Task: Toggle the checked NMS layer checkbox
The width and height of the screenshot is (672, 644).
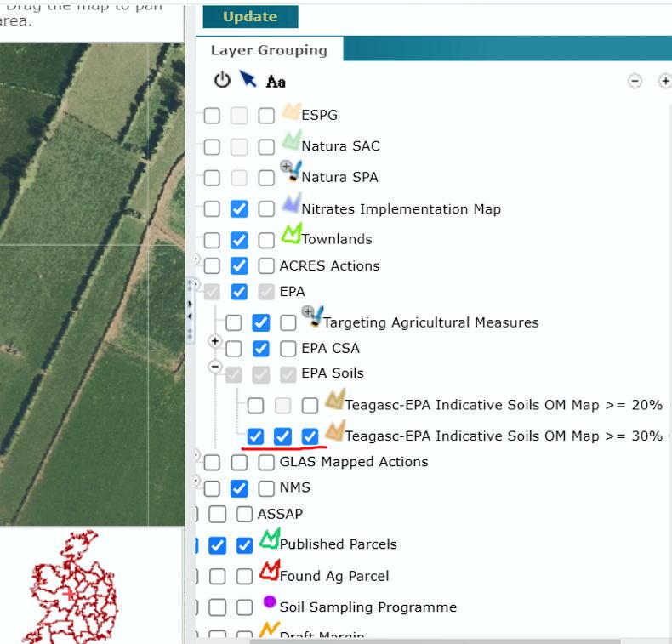Action: (x=239, y=488)
